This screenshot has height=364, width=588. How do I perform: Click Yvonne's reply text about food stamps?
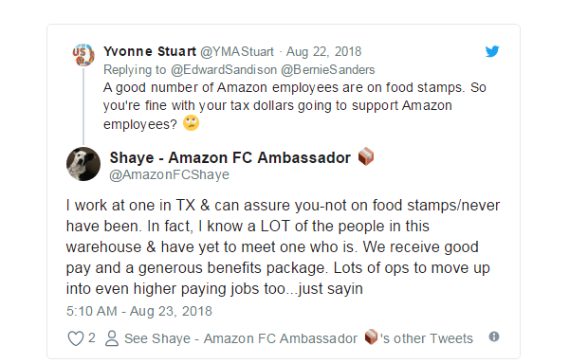point(295,106)
